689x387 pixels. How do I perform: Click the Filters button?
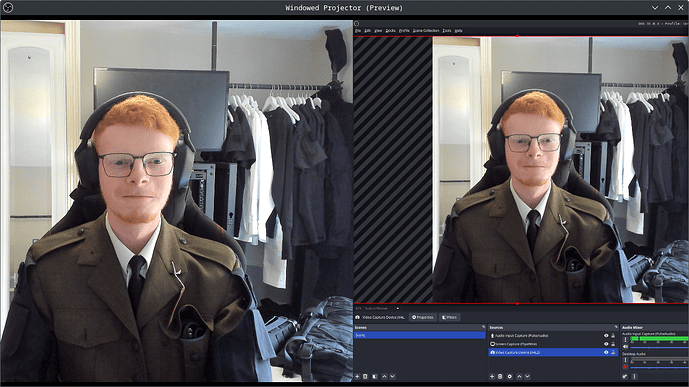449,317
